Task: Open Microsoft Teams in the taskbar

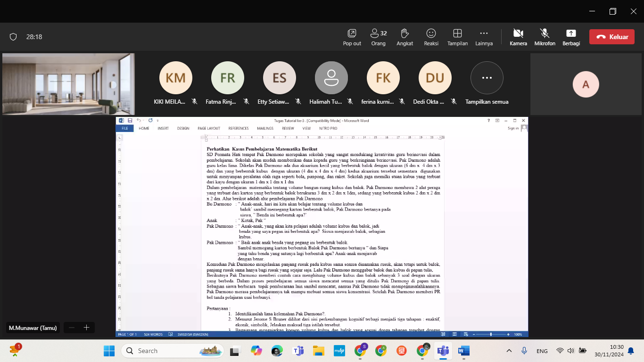Action: click(x=443, y=351)
